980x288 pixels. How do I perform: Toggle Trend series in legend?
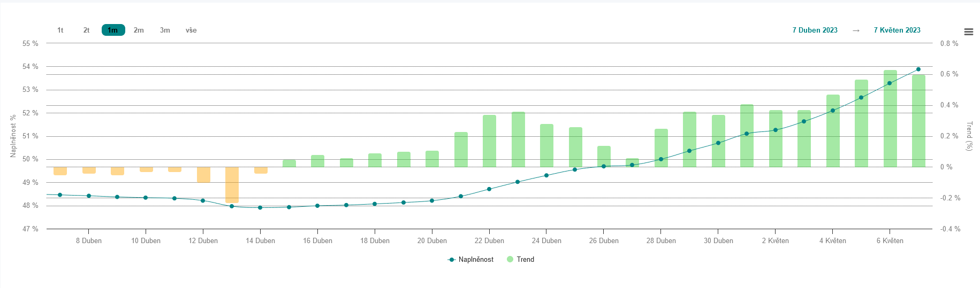[525, 260]
